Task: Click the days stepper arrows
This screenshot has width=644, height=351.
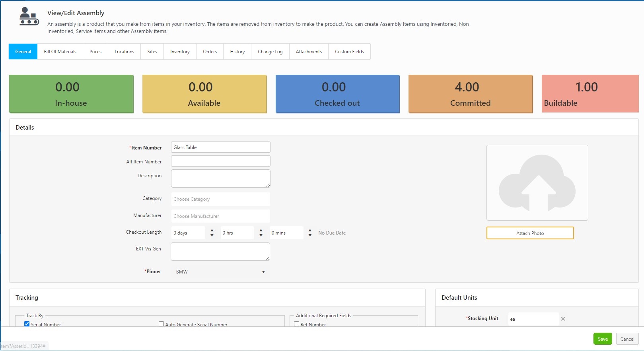Action: point(212,233)
